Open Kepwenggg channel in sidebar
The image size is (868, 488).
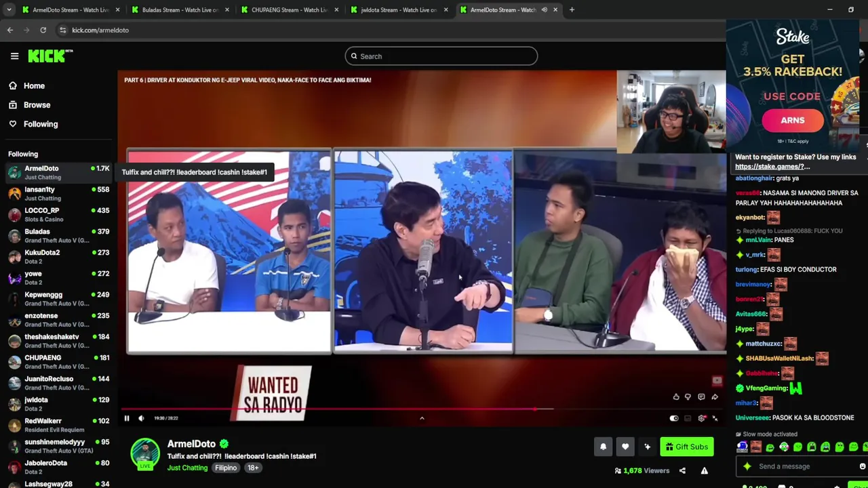58,299
